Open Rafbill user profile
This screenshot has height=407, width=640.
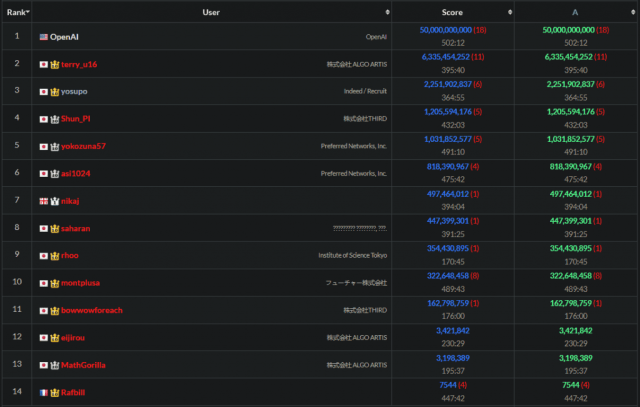[73, 393]
